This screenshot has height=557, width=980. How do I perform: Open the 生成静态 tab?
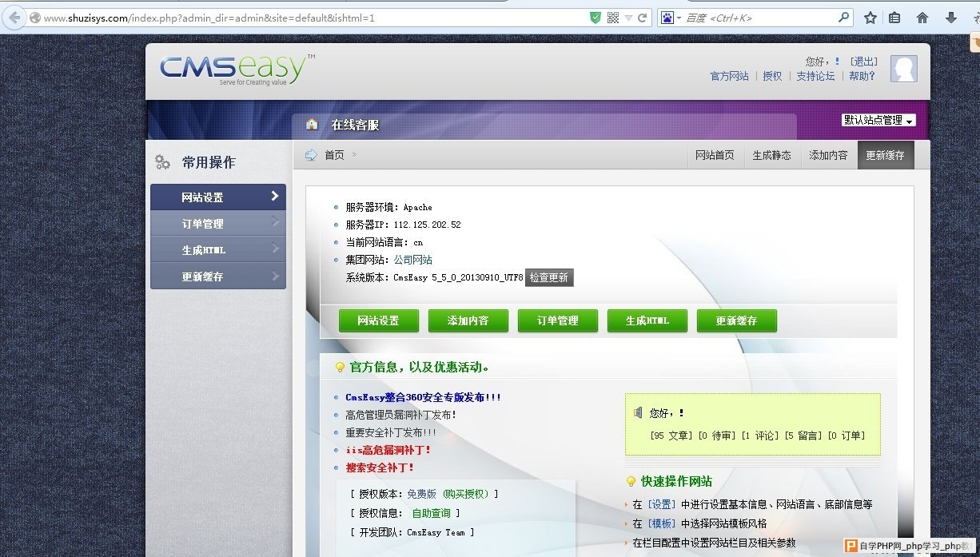click(771, 155)
